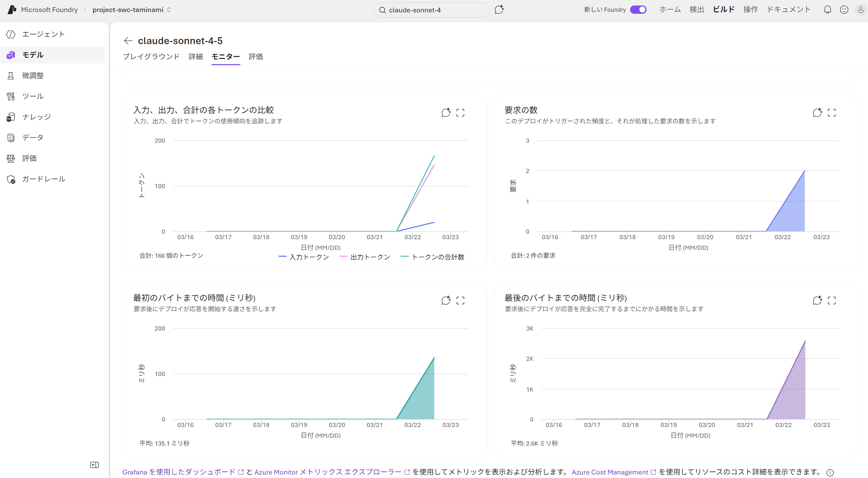
Task: Open the project-swc-taminami project switcher
Action: tap(131, 10)
